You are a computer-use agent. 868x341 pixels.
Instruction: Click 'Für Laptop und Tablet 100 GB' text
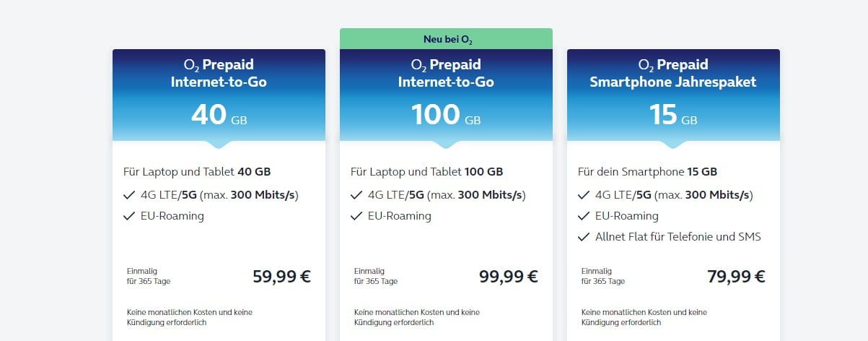(x=427, y=172)
